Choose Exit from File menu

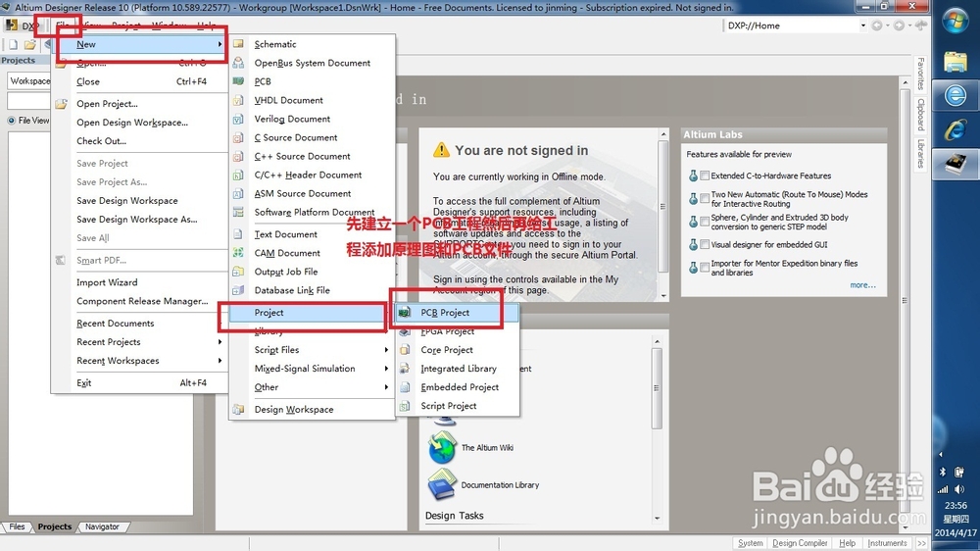pos(141,382)
